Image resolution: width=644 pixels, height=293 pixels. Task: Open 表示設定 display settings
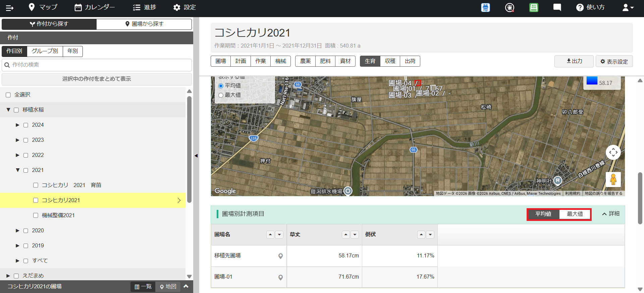(x=614, y=62)
